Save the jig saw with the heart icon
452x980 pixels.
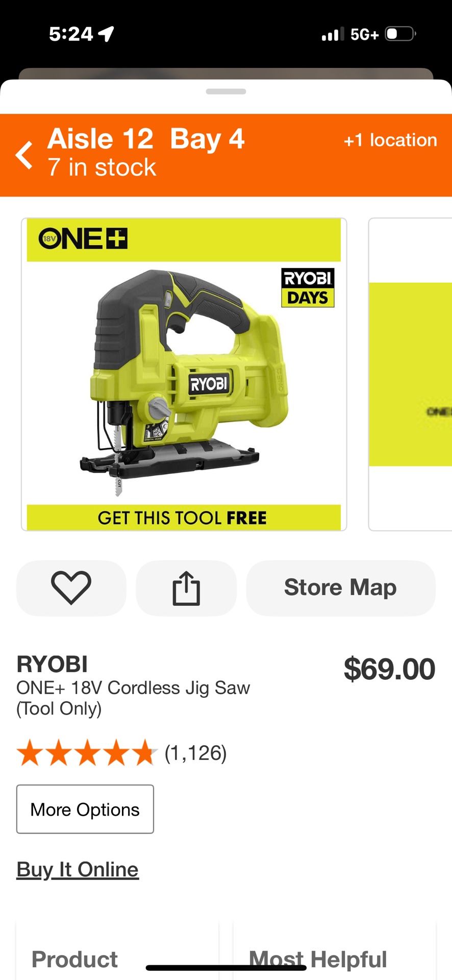71,588
